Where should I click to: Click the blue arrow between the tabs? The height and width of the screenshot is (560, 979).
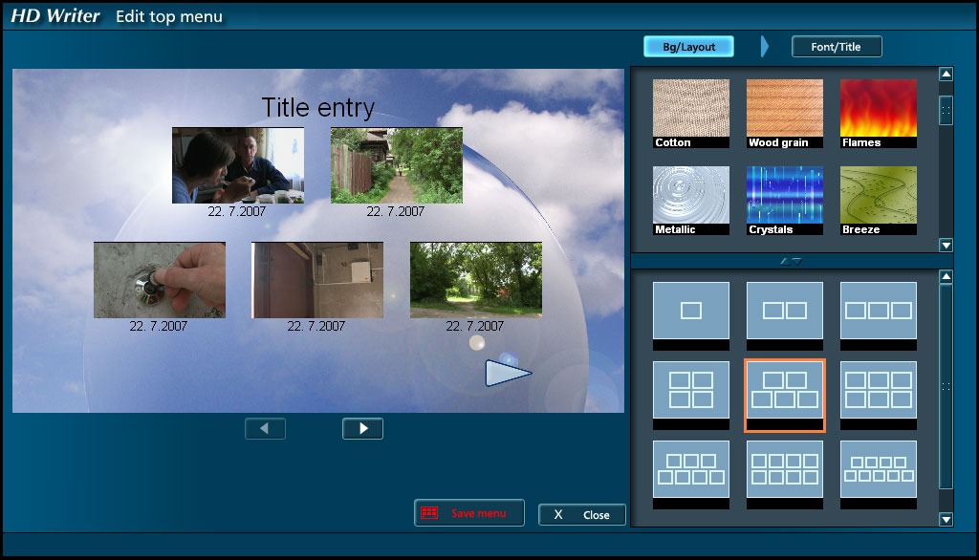764,47
